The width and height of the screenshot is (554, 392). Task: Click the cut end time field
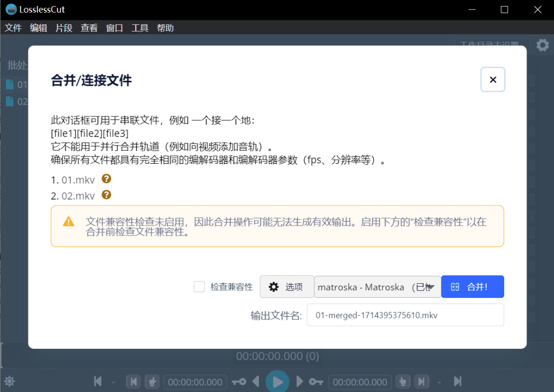coord(360,382)
